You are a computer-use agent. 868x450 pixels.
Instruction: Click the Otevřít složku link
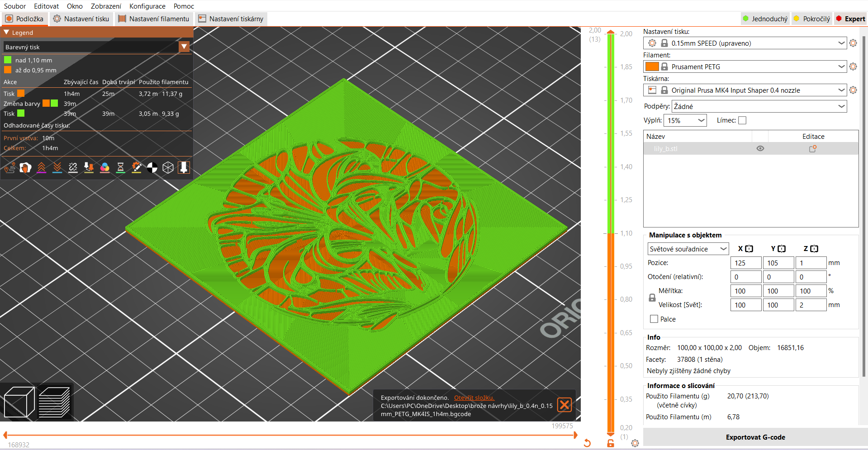coord(474,398)
